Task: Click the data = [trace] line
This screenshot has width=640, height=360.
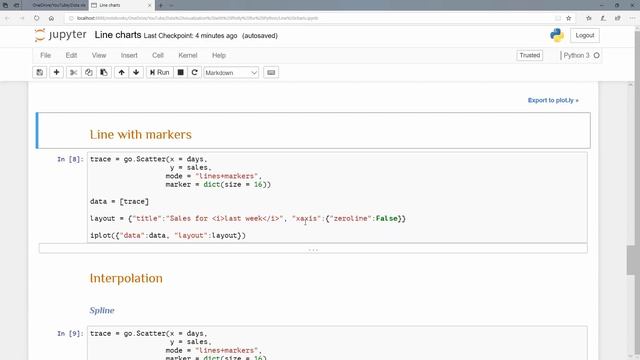Action: pos(120,202)
